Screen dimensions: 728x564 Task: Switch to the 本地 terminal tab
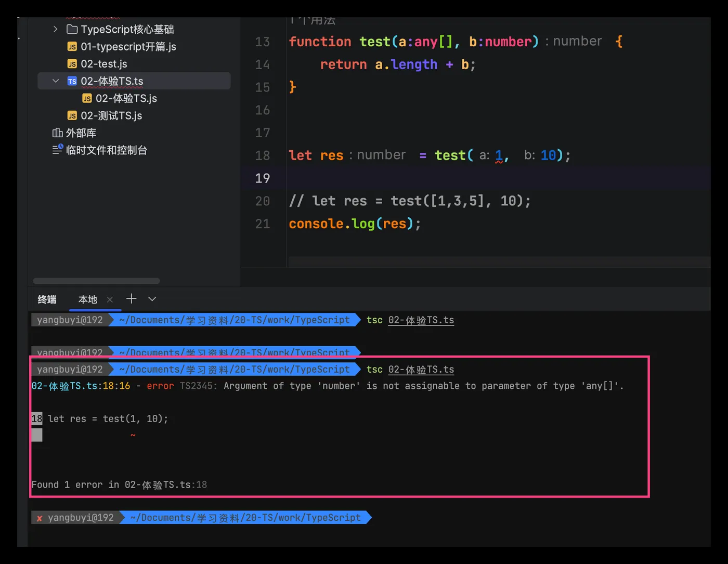pos(87,299)
